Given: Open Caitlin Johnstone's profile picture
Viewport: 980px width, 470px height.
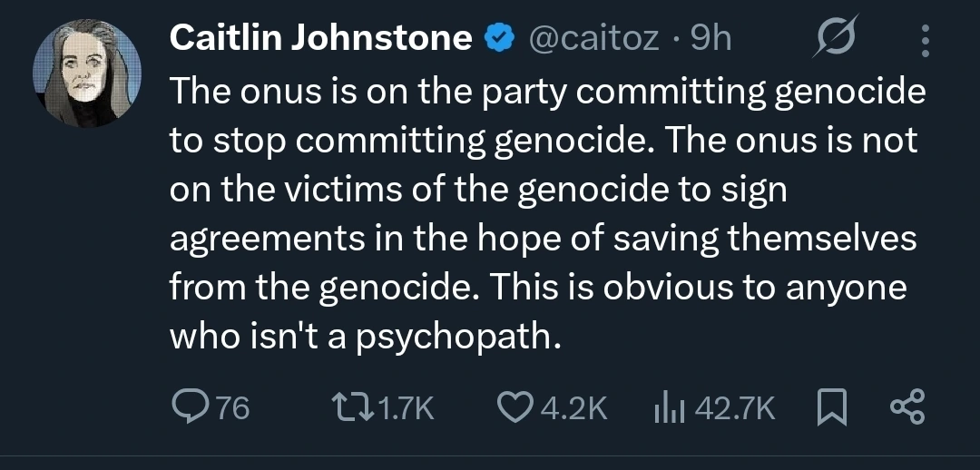Looking at the screenshot, I should pos(89,73).
